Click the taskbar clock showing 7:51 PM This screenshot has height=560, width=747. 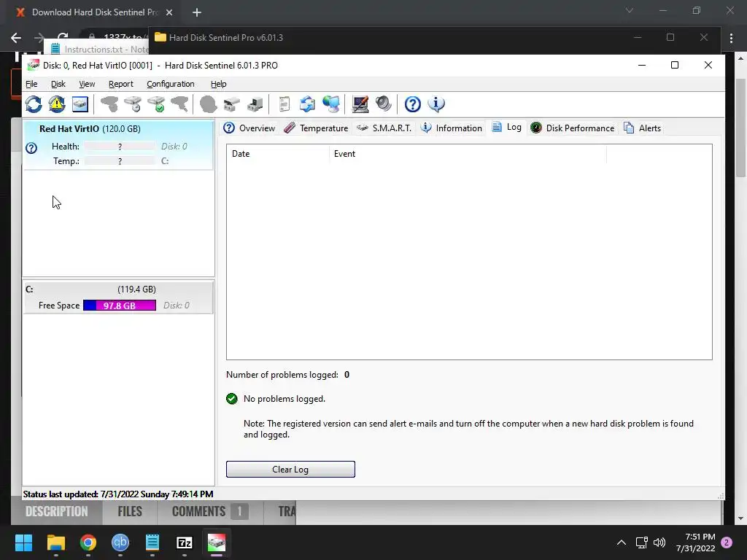[695, 542]
